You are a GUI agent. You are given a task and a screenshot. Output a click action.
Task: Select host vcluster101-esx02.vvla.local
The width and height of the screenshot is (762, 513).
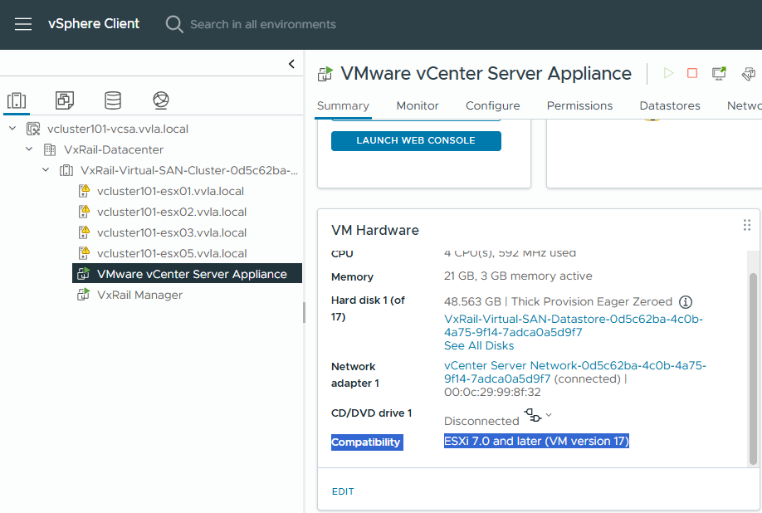pyautogui.click(x=172, y=212)
